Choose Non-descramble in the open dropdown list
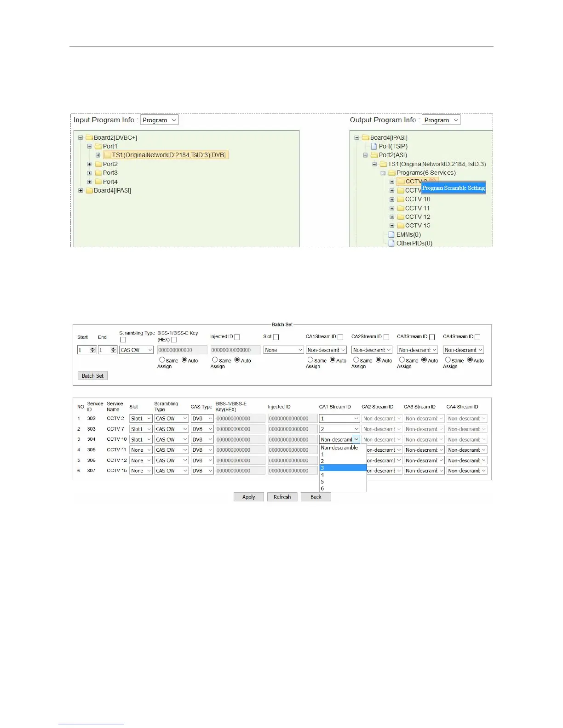This screenshot has width=563, height=728. 343,448
